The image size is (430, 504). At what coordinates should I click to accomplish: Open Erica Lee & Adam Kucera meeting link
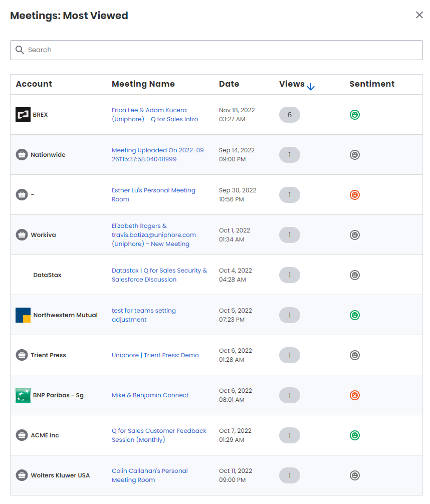coord(155,115)
